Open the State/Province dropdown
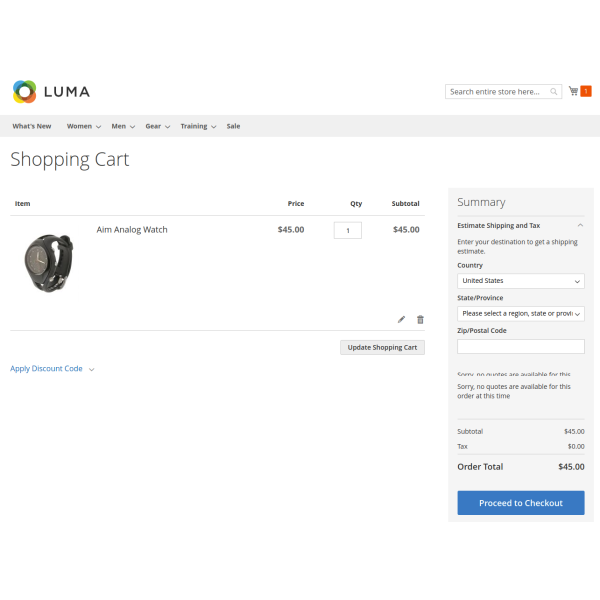 (520, 313)
